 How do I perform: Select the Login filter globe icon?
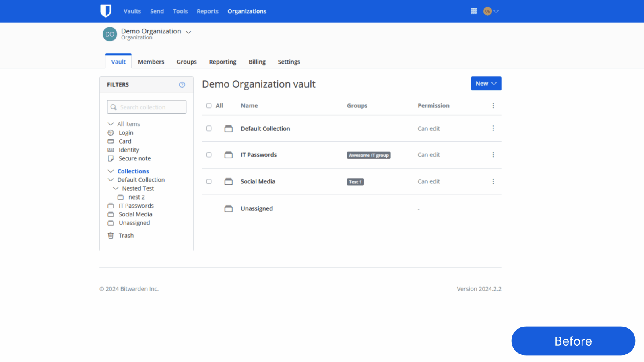(111, 132)
